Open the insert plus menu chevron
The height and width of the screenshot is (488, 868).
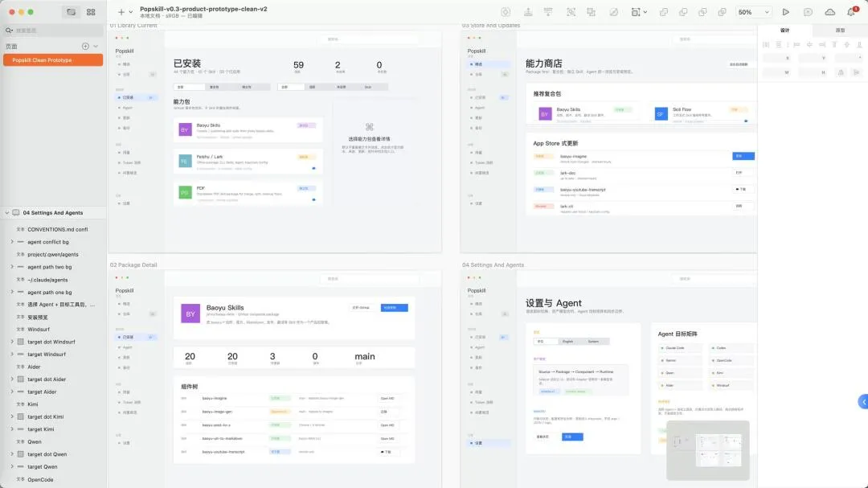tap(131, 11)
